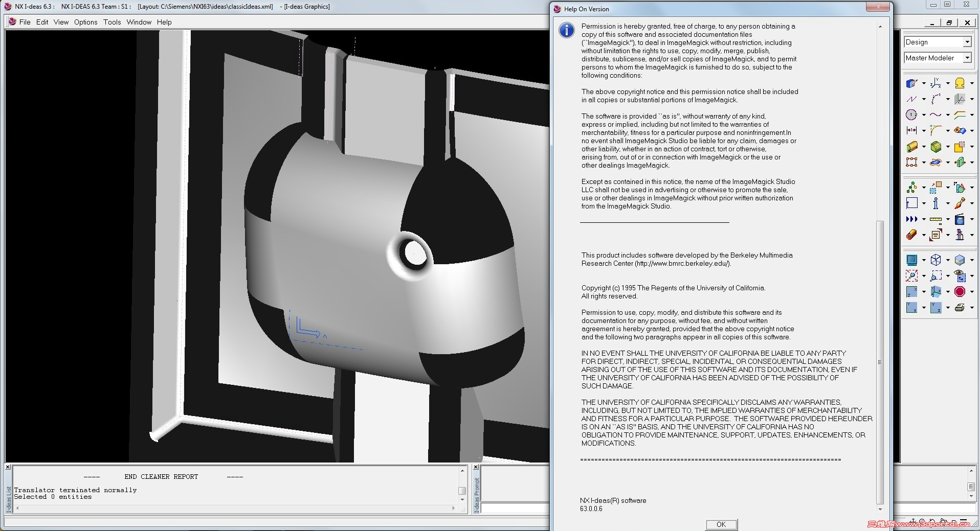
Task: Click the yellow boolean cut icon
Action: pos(960,147)
